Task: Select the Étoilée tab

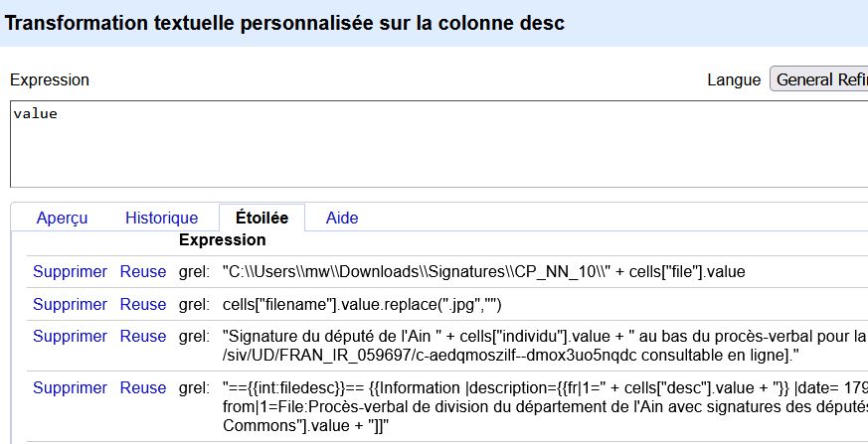Action: [x=261, y=218]
